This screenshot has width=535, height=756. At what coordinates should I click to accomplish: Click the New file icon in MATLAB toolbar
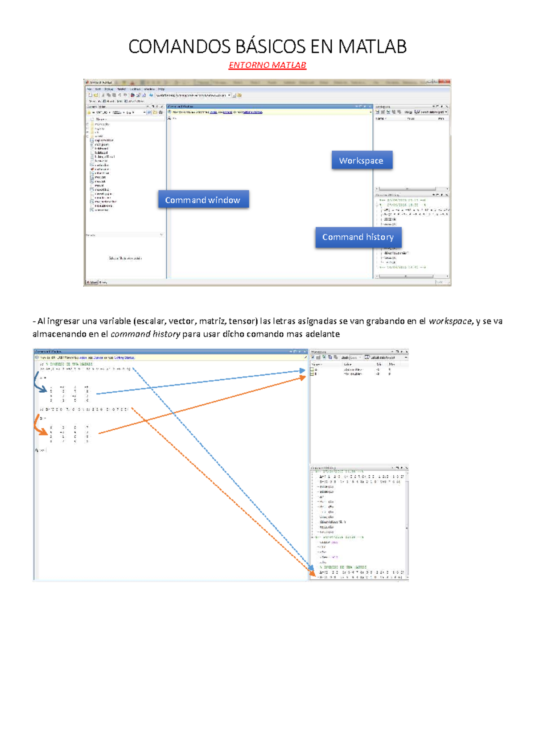[90, 95]
